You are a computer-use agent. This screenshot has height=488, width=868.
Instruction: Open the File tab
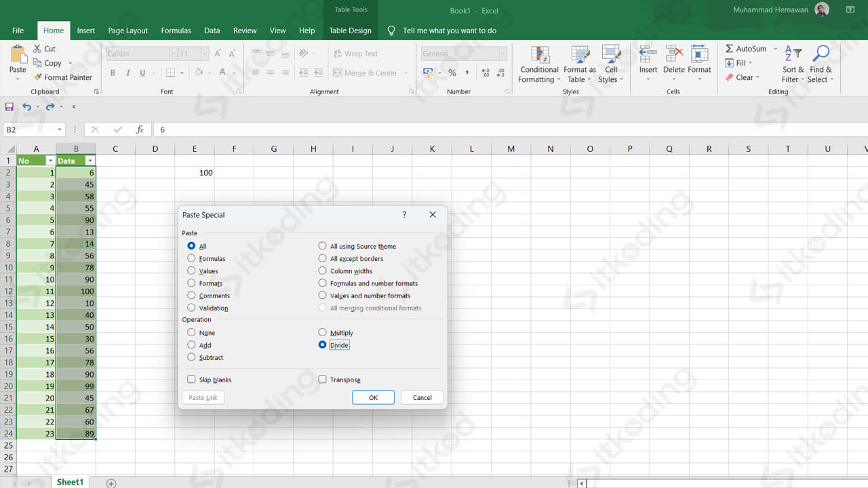18,30
